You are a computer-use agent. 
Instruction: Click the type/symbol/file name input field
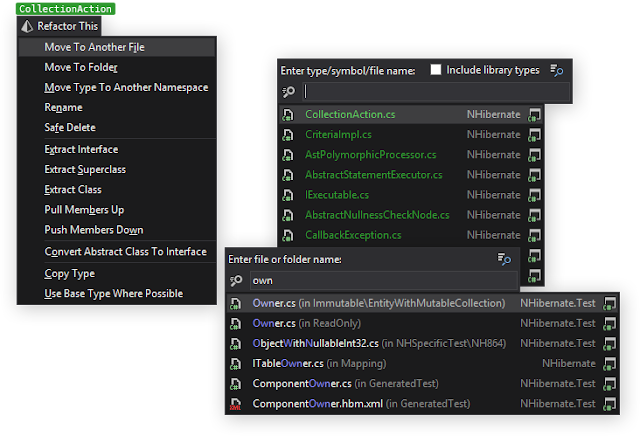[x=435, y=92]
